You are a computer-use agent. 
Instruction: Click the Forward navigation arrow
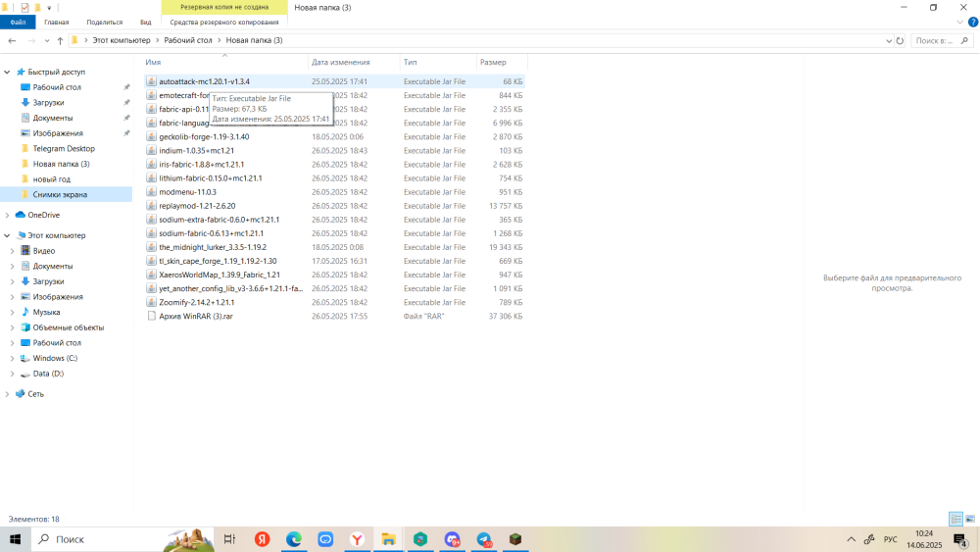(x=31, y=40)
